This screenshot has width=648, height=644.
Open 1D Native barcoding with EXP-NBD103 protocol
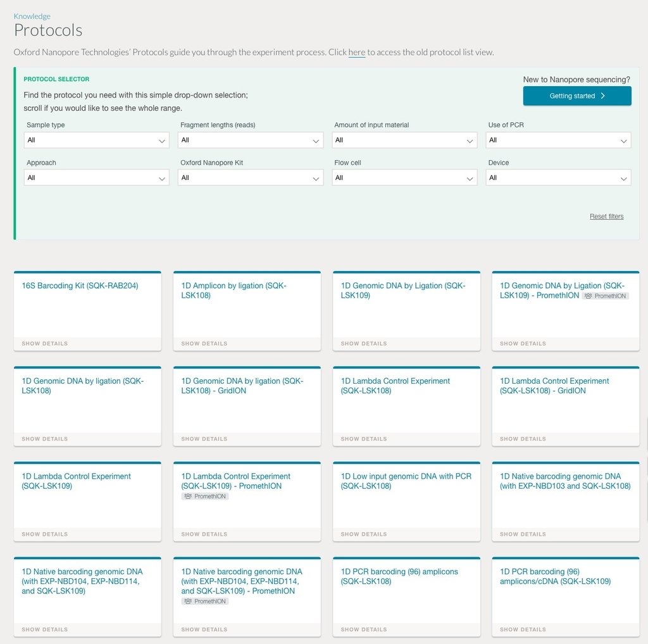[565, 481]
